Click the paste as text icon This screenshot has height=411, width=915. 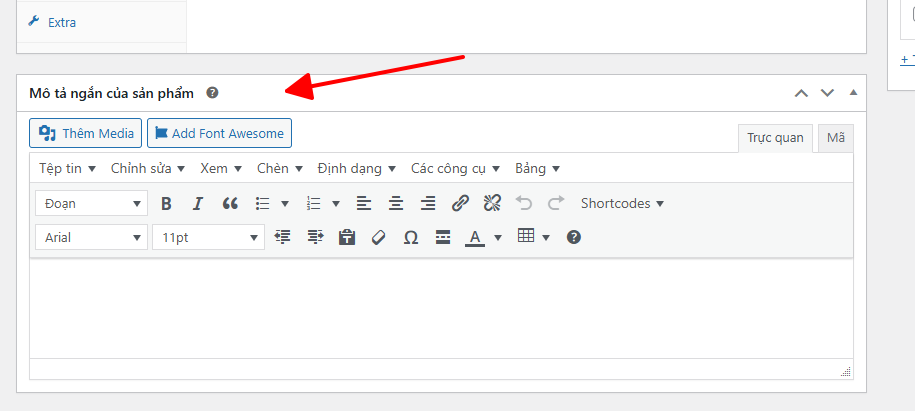pos(347,238)
